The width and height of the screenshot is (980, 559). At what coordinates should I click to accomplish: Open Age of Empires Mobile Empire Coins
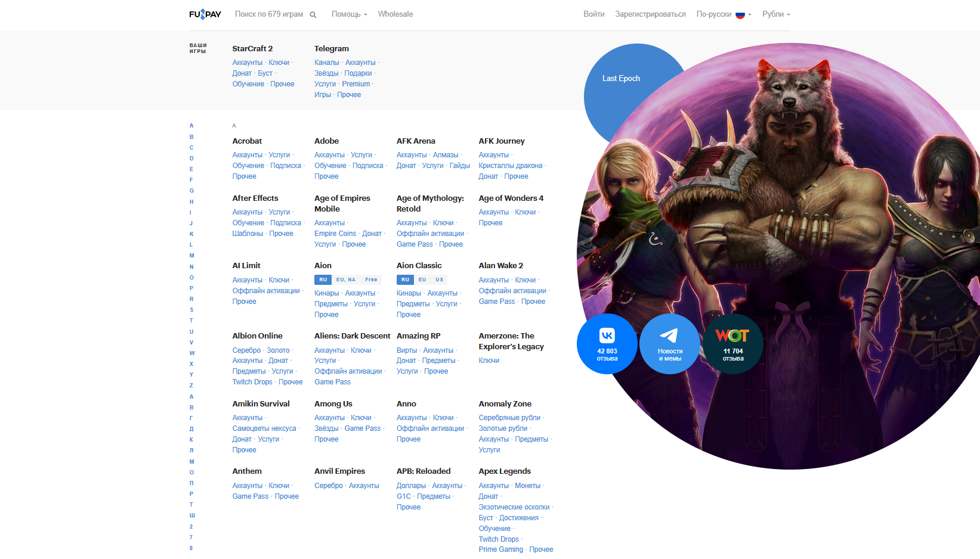[335, 234]
